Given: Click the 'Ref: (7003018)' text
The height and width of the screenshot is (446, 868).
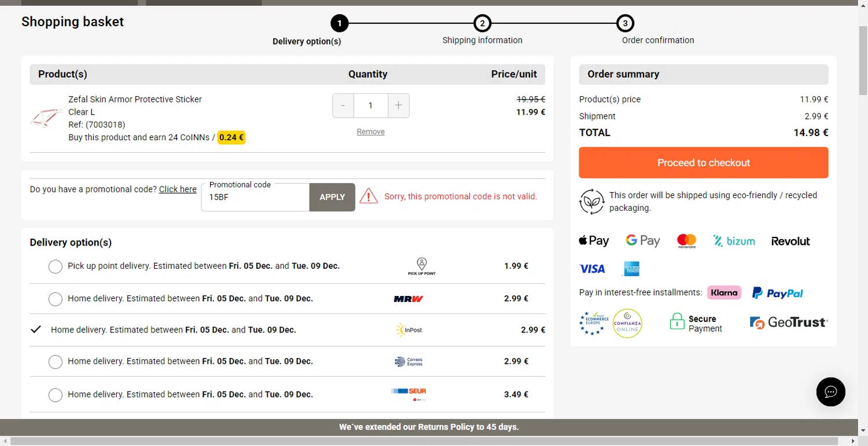Looking at the screenshot, I should pyautogui.click(x=97, y=125).
